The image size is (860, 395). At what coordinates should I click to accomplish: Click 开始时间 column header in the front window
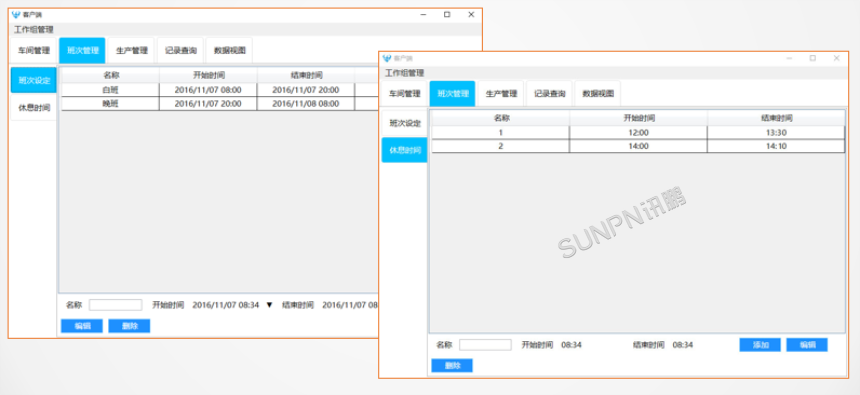pyautogui.click(x=638, y=118)
